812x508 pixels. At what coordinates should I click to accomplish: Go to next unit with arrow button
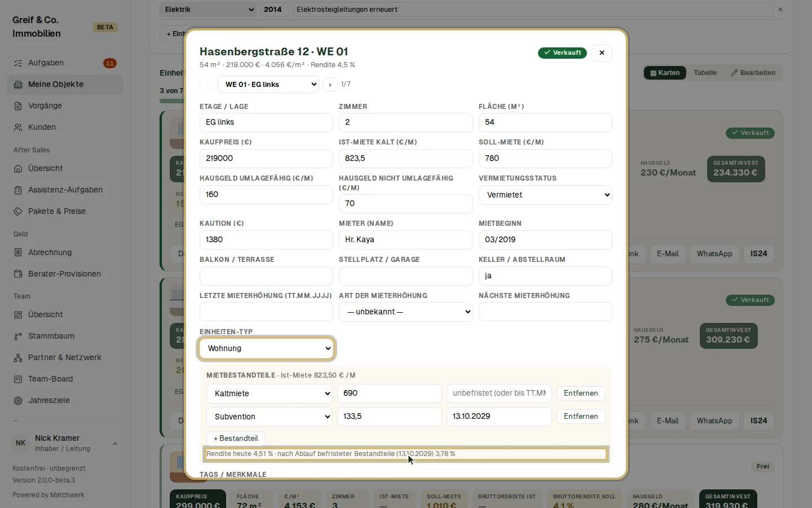330,85
